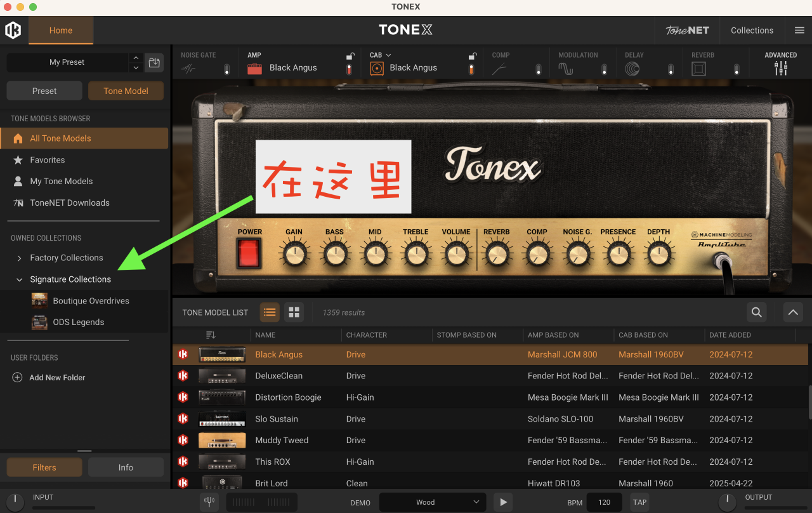Viewport: 812px width, 513px height.
Task: Click the BPM value field
Action: (x=604, y=502)
